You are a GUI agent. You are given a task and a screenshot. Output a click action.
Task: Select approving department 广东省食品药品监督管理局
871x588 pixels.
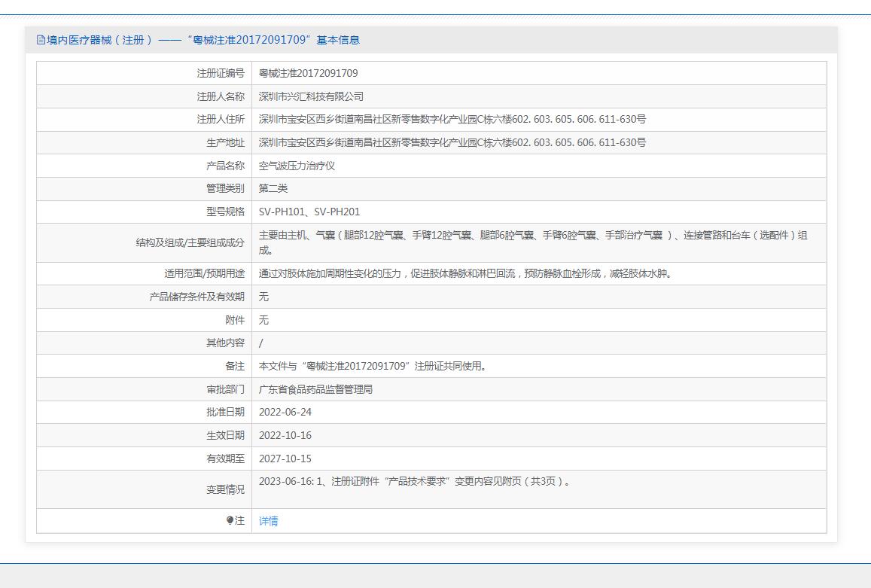point(315,389)
